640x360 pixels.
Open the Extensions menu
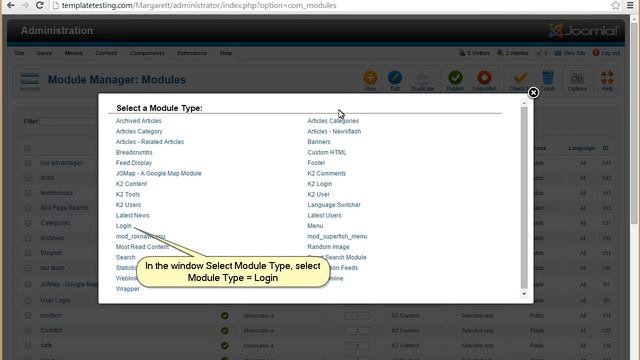tap(192, 53)
